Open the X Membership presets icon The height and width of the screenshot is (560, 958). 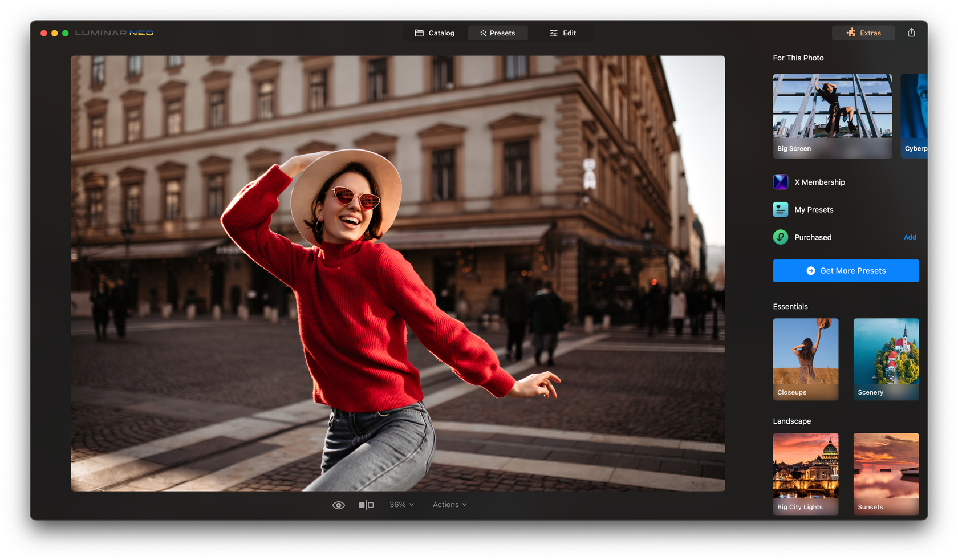click(x=780, y=181)
